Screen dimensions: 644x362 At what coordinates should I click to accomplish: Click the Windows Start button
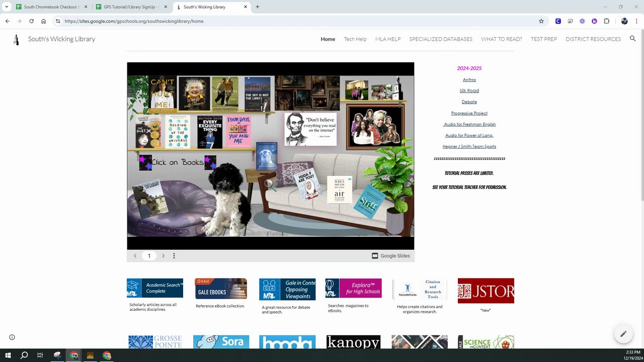(8, 355)
